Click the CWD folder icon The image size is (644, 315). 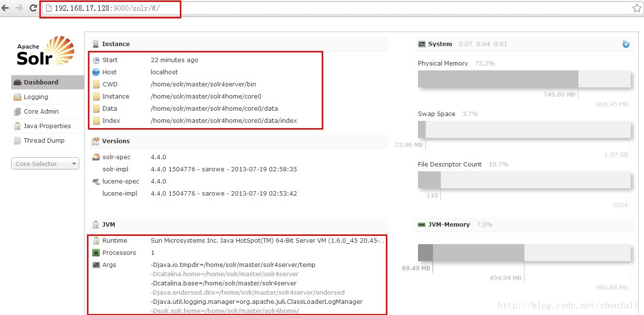tap(96, 84)
